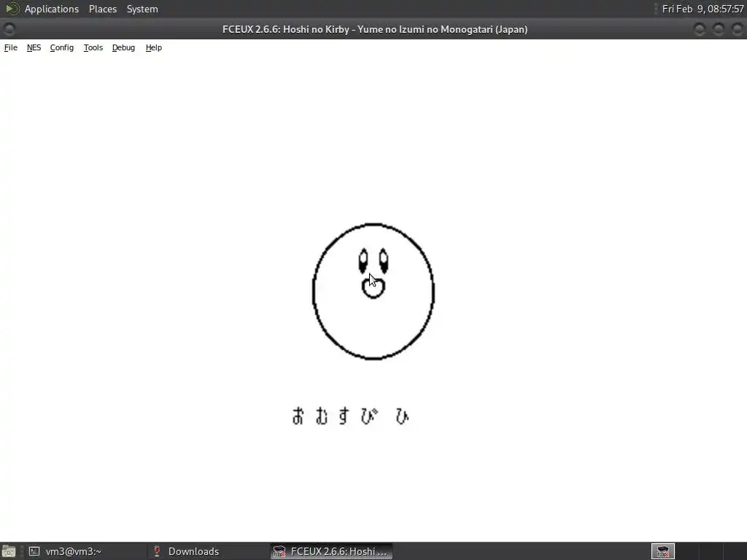Image resolution: width=747 pixels, height=560 pixels.
Task: Click the FCEUX window title bar text
Action: point(375,29)
